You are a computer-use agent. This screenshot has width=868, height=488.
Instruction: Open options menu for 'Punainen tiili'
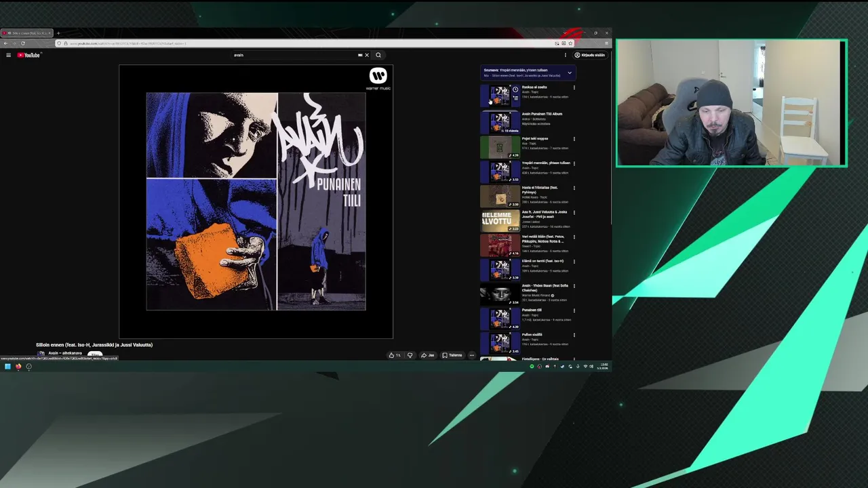click(x=574, y=310)
